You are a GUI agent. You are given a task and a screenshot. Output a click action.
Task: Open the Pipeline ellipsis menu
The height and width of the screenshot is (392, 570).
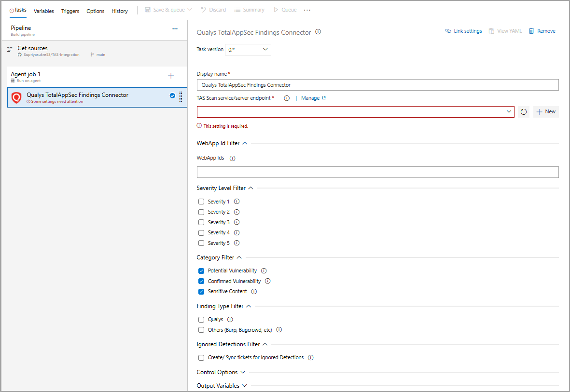(x=175, y=29)
